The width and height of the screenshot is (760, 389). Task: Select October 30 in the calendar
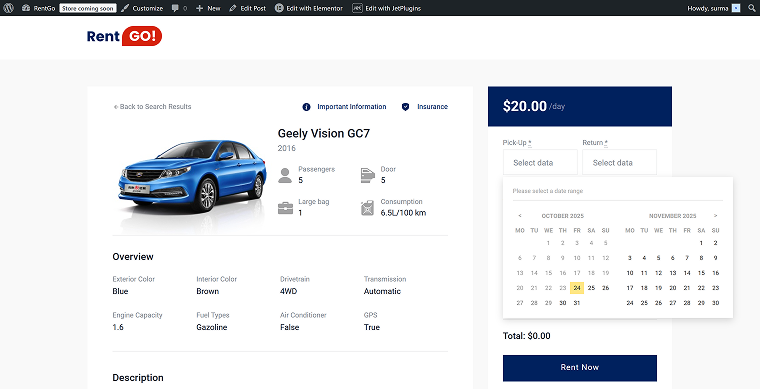coord(563,303)
